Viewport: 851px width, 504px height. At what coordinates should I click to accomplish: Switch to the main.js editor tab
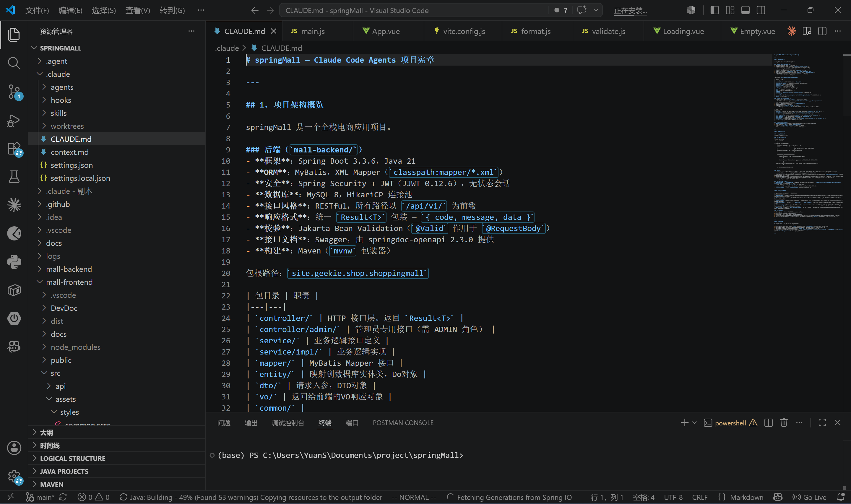click(x=318, y=31)
